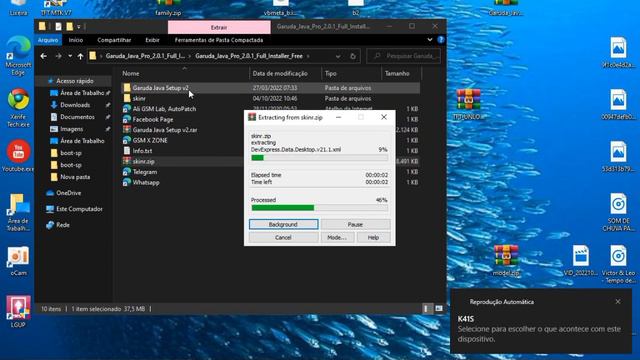This screenshot has height=360, width=640.
Task: Click Help button in extraction dialog
Action: point(373,238)
